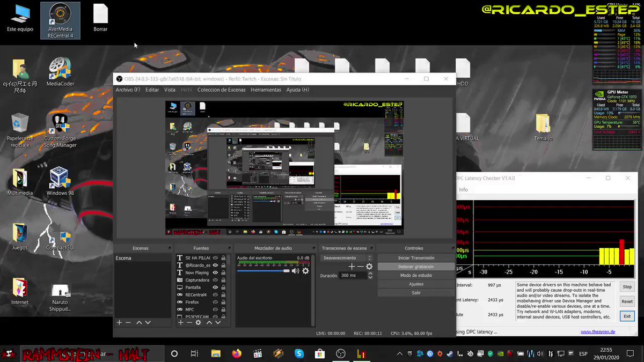Viewport: 644px width, 362px height.
Task: Move selected source up in Fuentes
Action: [209, 322]
